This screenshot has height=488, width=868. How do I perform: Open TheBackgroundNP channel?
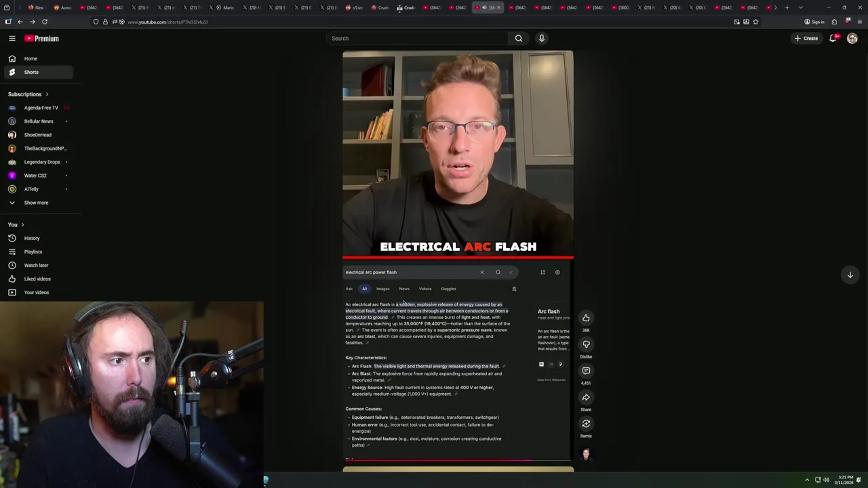[x=39, y=148]
